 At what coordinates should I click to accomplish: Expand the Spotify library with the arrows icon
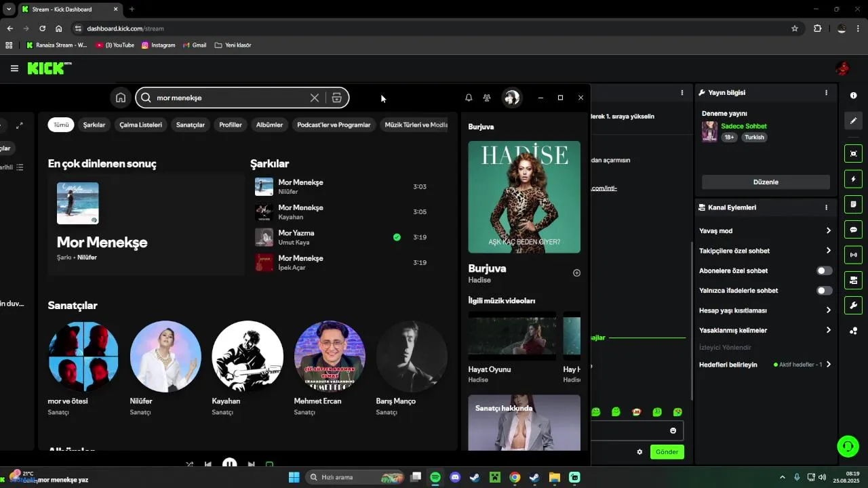pos(20,125)
